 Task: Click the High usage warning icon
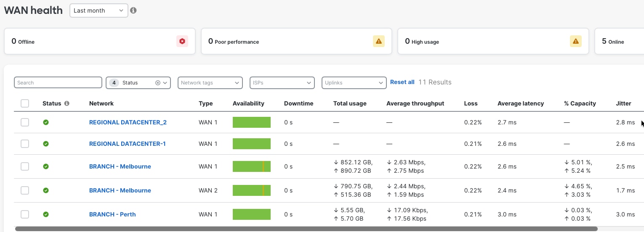[575, 41]
